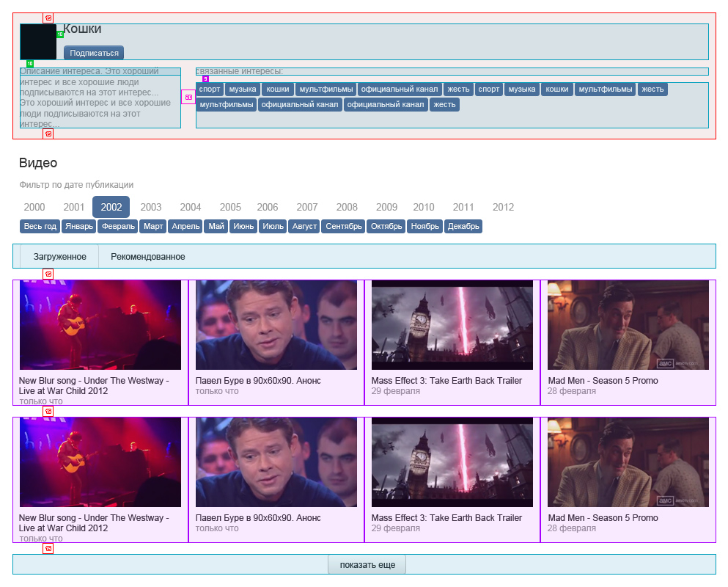
Task: Click the Весь год month button
Action: (40, 226)
